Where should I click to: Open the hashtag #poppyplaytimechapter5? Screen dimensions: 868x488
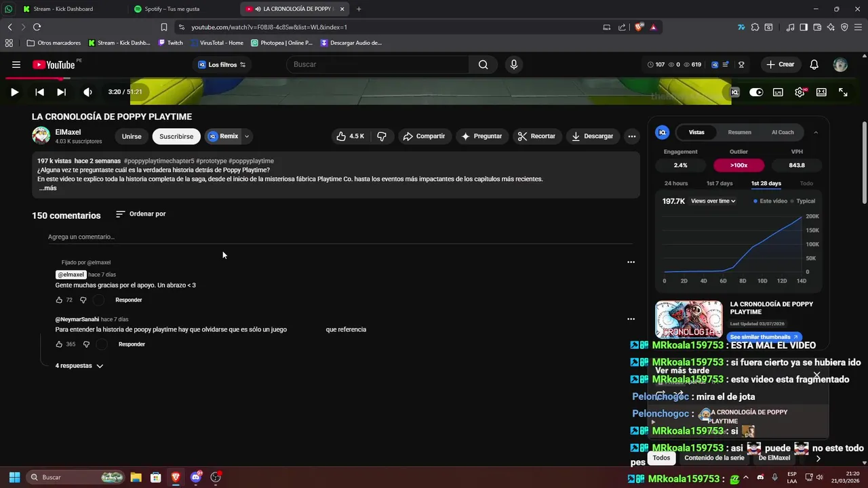tap(159, 161)
